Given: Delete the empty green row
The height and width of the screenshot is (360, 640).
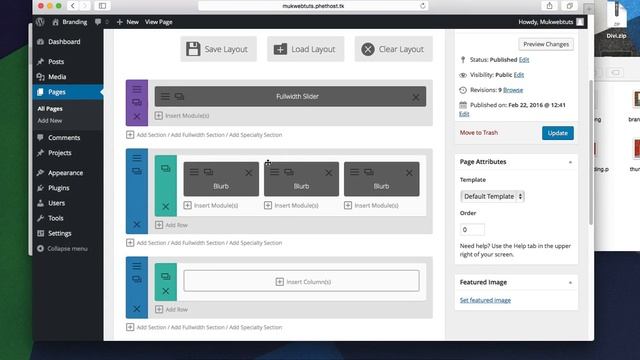Looking at the screenshot, I should 165,291.
